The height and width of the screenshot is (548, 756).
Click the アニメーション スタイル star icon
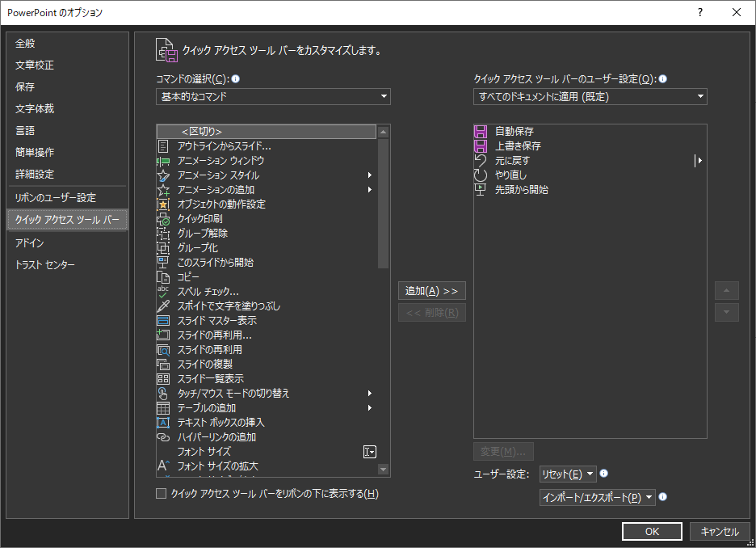point(163,175)
